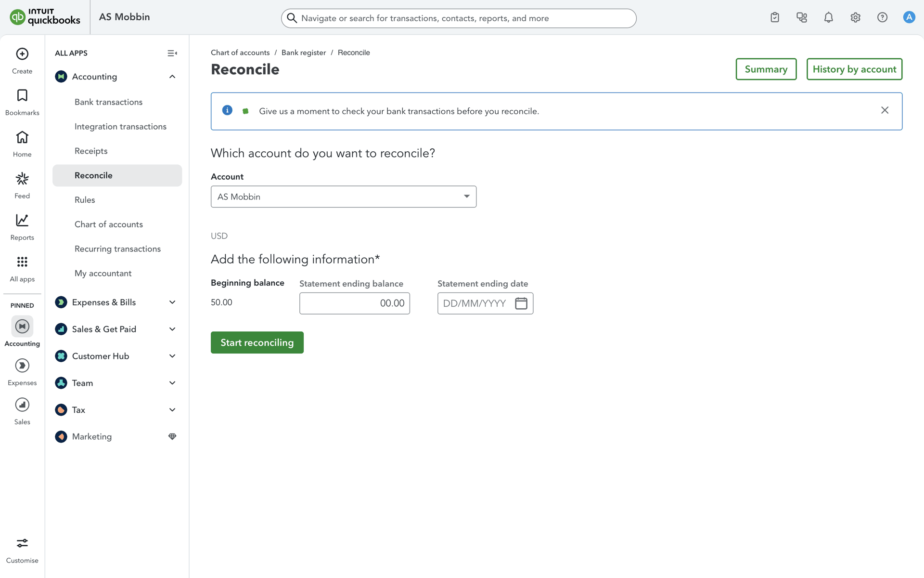Open the Account dropdown showing AS Mobbin
The image size is (924, 578).
pyautogui.click(x=344, y=197)
